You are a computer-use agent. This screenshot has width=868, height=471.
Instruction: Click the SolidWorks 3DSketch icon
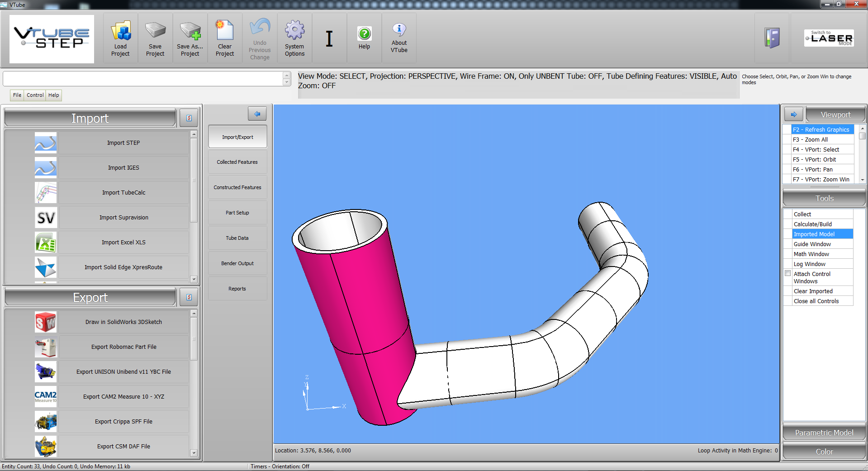point(46,322)
